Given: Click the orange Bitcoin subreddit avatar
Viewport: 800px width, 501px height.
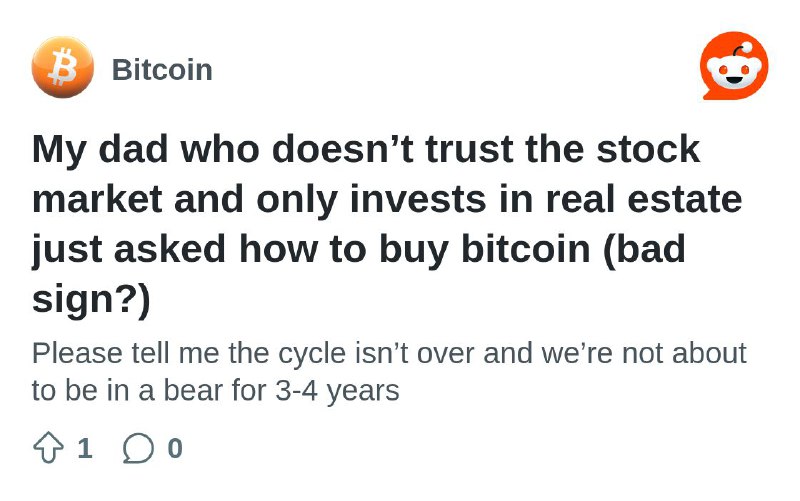Looking at the screenshot, I should point(63,67).
